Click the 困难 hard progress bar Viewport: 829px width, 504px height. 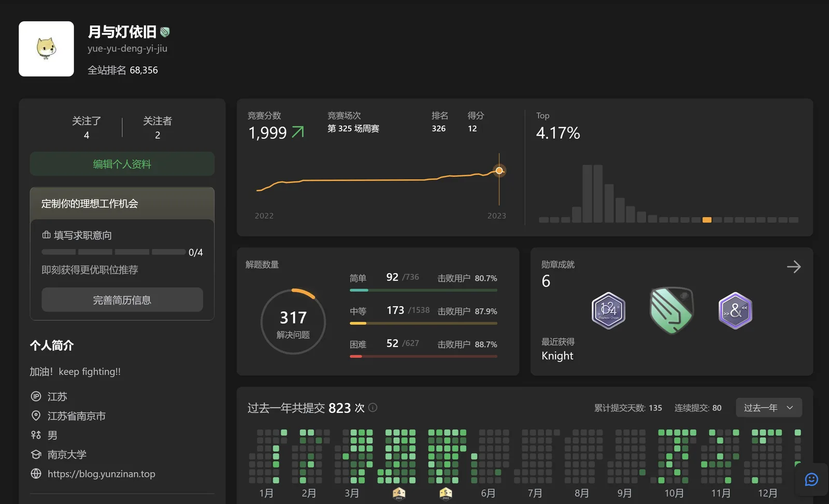pyautogui.click(x=423, y=356)
